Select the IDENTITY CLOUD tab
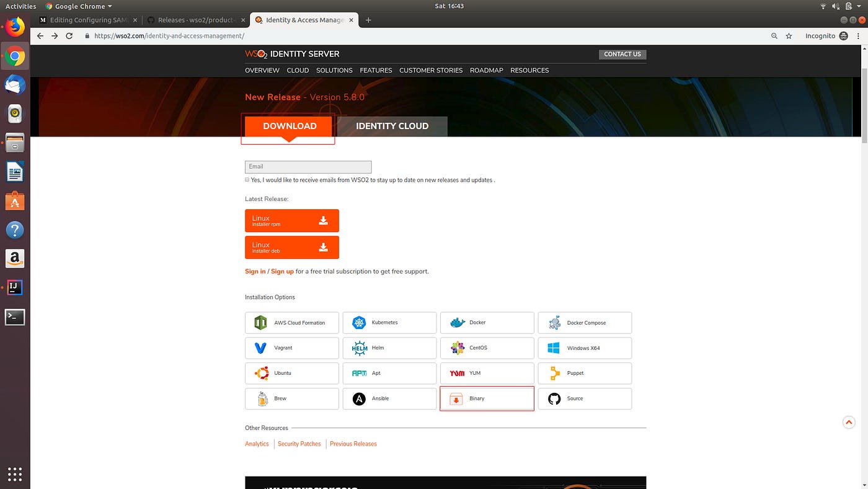The width and height of the screenshot is (868, 489). click(392, 126)
